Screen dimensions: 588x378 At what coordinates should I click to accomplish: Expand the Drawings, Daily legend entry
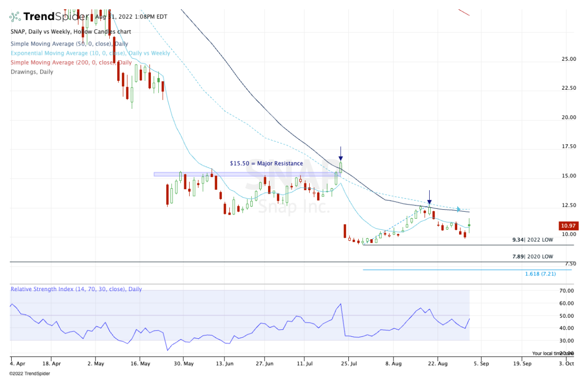pos(32,72)
